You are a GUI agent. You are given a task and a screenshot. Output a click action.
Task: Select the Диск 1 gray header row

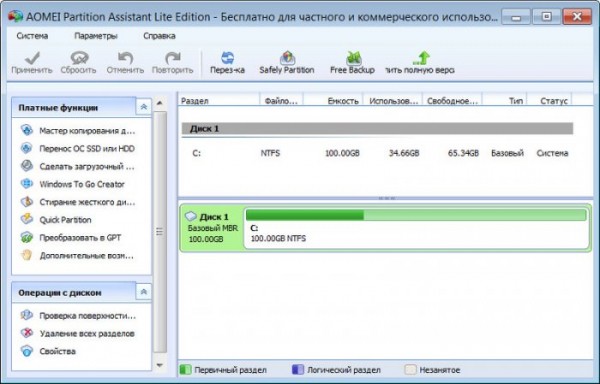[377, 129]
